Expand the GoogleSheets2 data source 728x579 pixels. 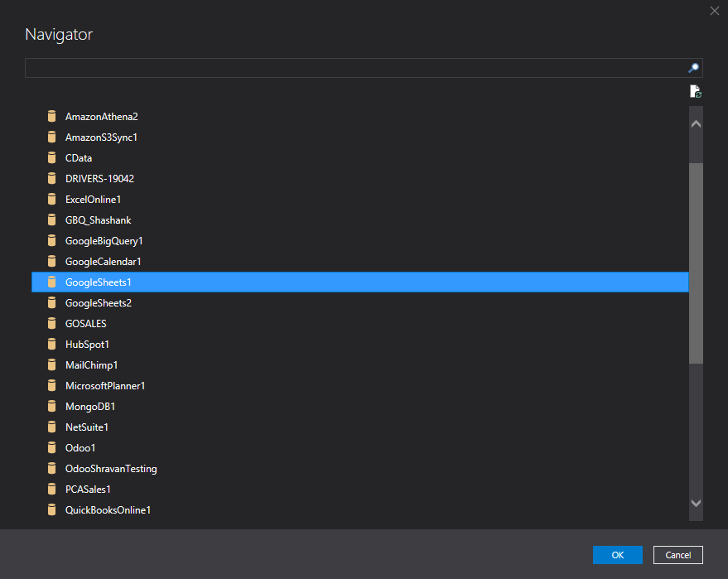click(x=97, y=302)
